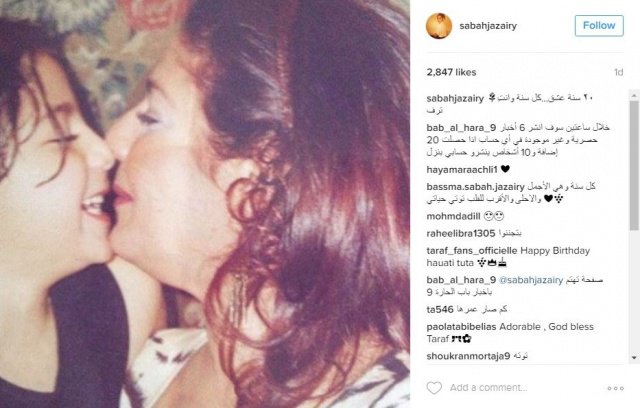640x408 pixels.
Task: Open the three-dot more options menu
Action: (616, 388)
